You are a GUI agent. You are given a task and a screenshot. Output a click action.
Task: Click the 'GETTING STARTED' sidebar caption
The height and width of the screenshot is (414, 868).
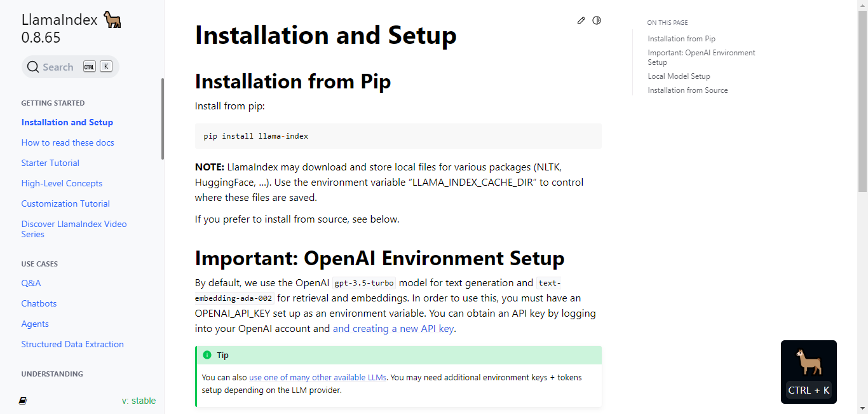[x=53, y=103]
